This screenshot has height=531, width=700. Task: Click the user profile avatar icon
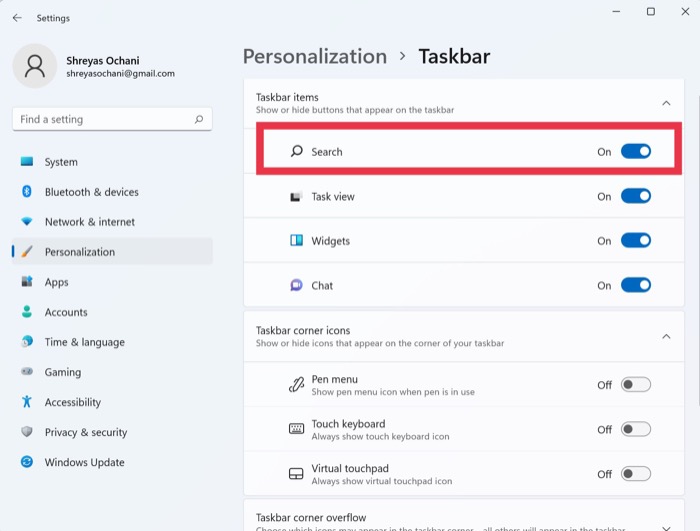point(35,66)
